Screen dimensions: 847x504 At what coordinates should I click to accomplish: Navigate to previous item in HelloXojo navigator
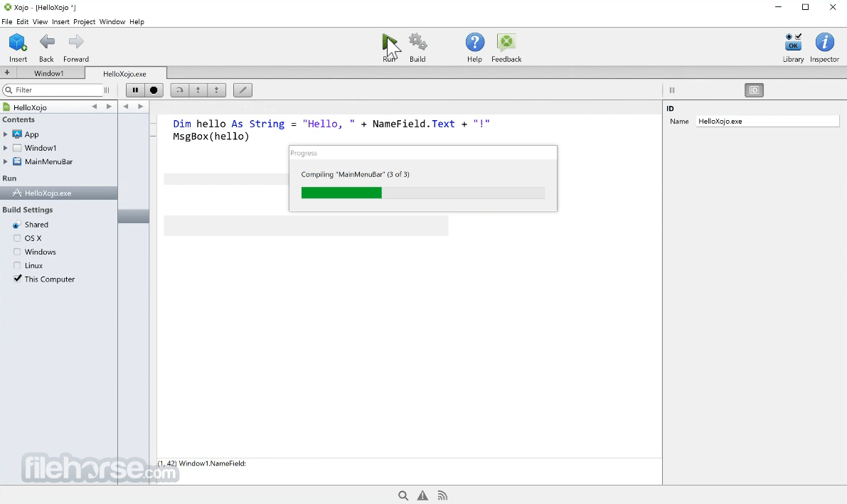pyautogui.click(x=94, y=107)
